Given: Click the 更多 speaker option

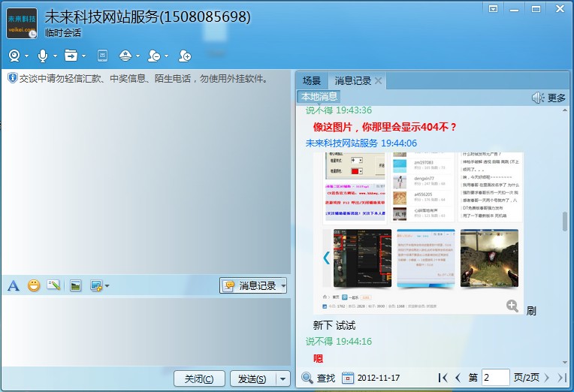Looking at the screenshot, I should [548, 98].
